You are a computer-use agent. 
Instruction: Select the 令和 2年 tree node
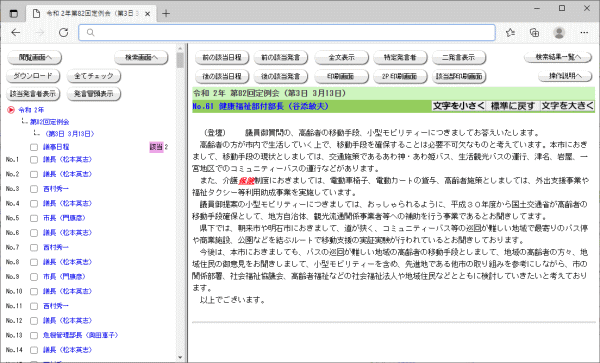coord(31,110)
